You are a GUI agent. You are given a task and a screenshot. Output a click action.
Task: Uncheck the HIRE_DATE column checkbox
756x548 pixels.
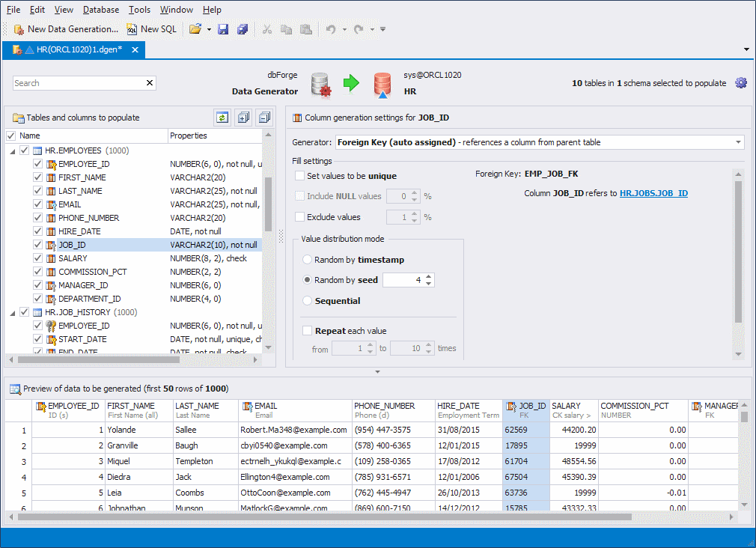coord(37,231)
